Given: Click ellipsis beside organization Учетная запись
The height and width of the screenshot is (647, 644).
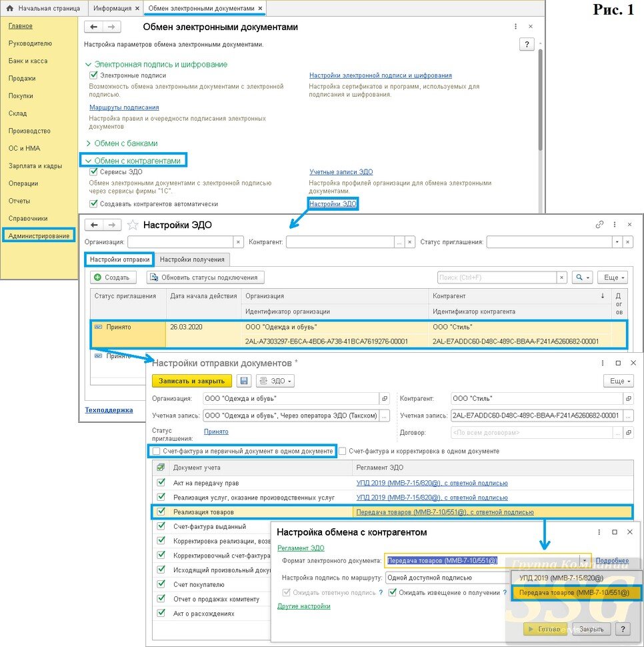Looking at the screenshot, I should coord(384,416).
